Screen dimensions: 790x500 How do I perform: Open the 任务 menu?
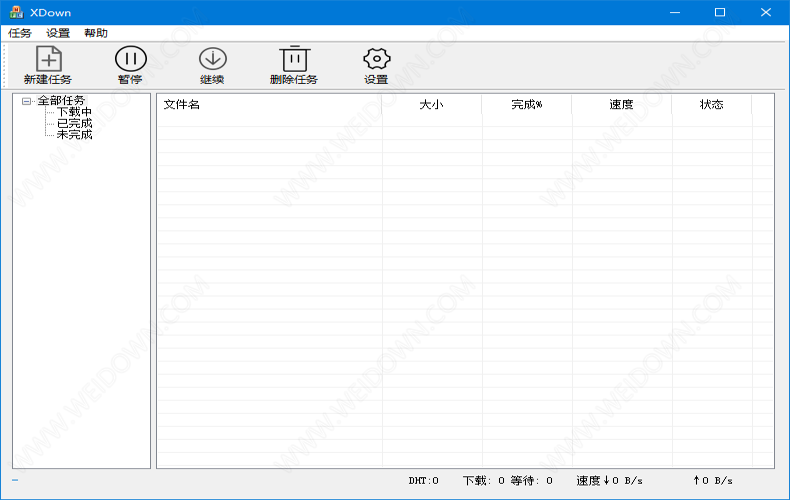[x=20, y=33]
